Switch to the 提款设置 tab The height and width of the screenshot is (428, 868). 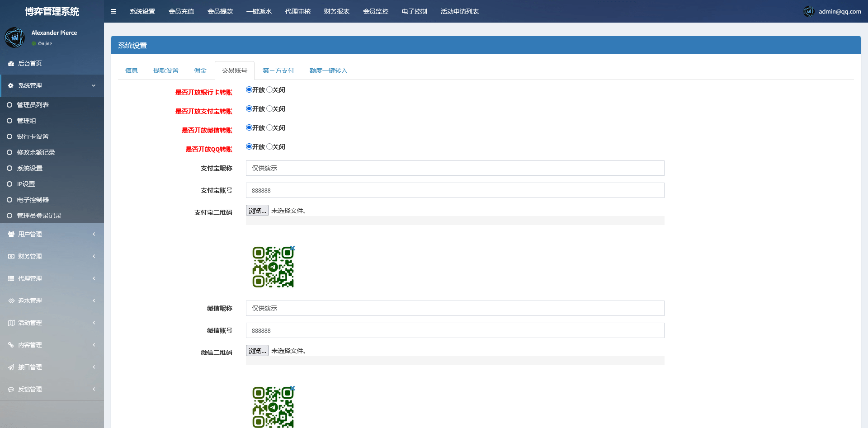165,71
